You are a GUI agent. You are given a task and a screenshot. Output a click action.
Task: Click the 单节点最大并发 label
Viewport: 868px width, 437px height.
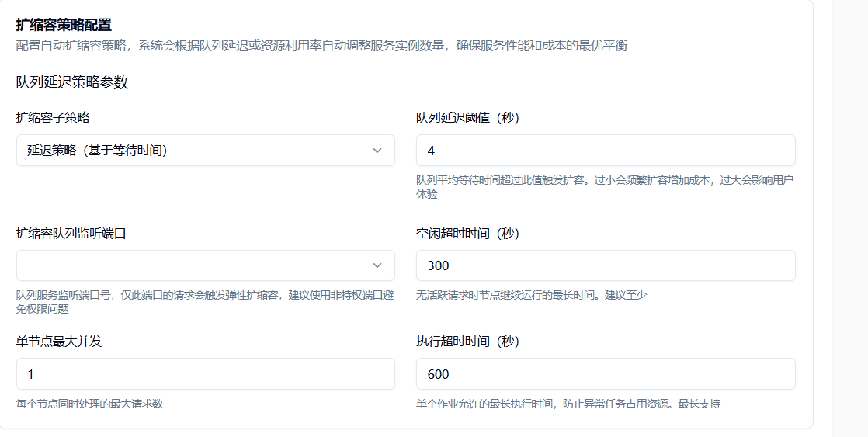coord(59,342)
